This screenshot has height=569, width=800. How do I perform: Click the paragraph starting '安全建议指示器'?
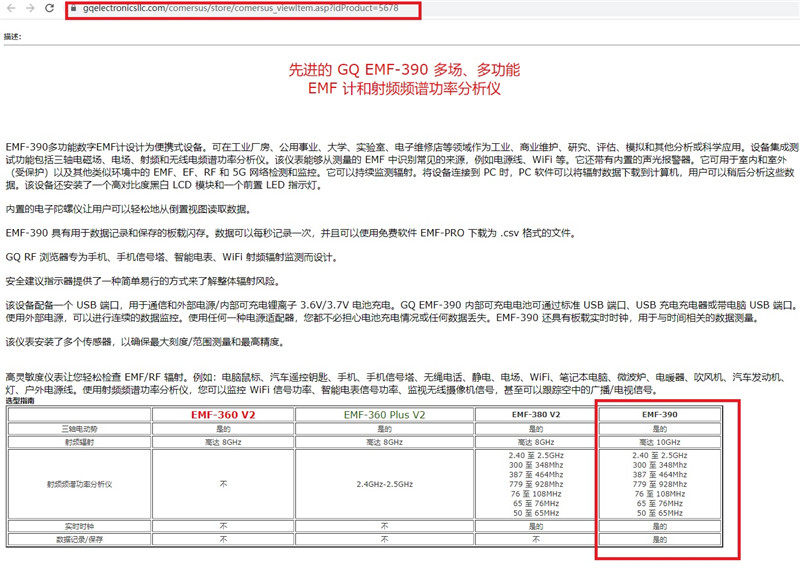[x=143, y=281]
